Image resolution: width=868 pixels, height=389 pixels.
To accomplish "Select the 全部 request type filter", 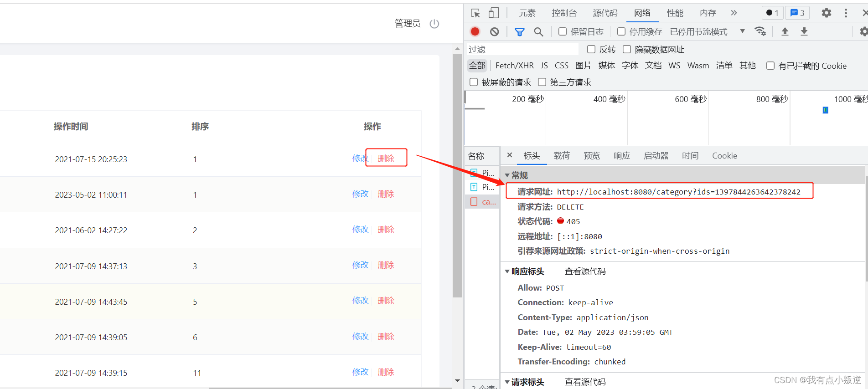I will pyautogui.click(x=477, y=66).
